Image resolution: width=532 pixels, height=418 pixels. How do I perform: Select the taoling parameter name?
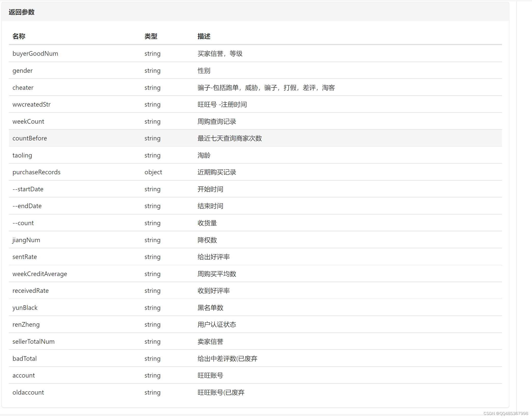tap(22, 155)
